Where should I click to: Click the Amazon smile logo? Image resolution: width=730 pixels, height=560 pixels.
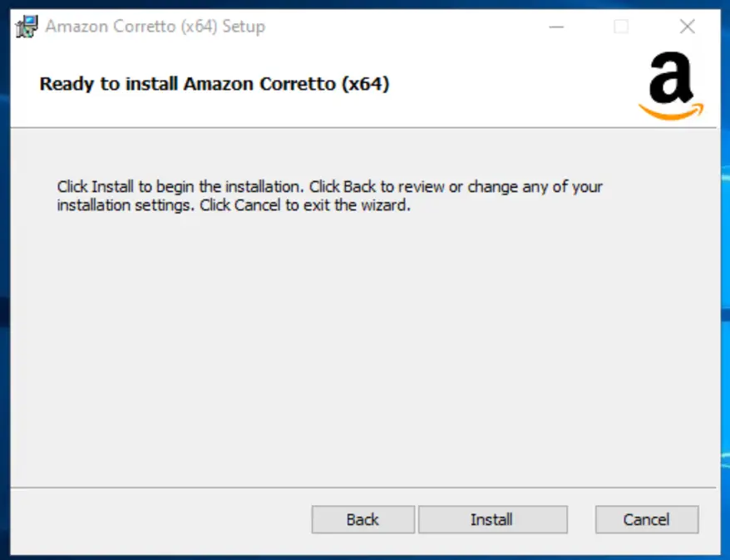pos(671,86)
